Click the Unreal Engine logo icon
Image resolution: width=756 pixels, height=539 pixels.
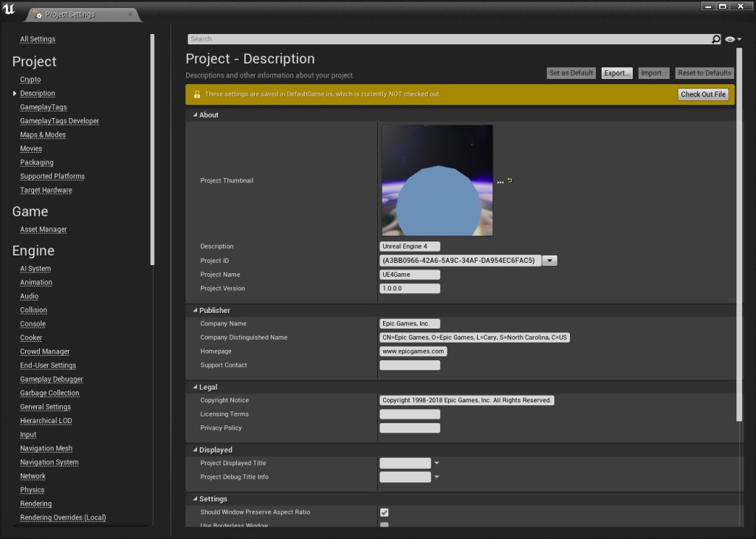pyautogui.click(x=9, y=9)
